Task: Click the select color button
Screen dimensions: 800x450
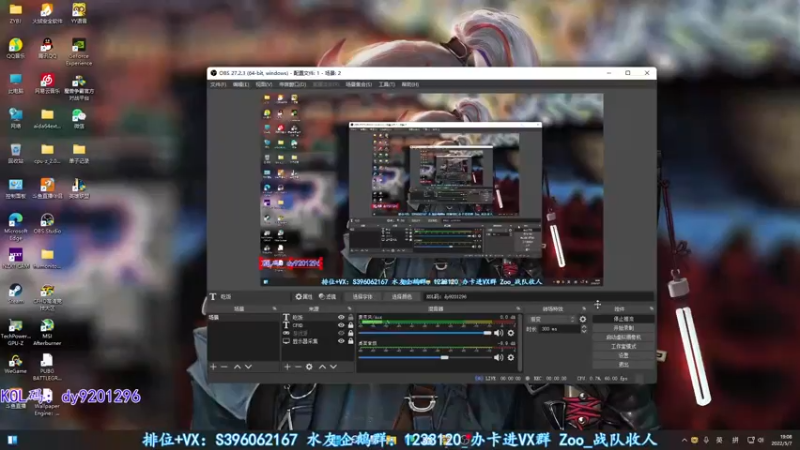Action: (x=402, y=296)
